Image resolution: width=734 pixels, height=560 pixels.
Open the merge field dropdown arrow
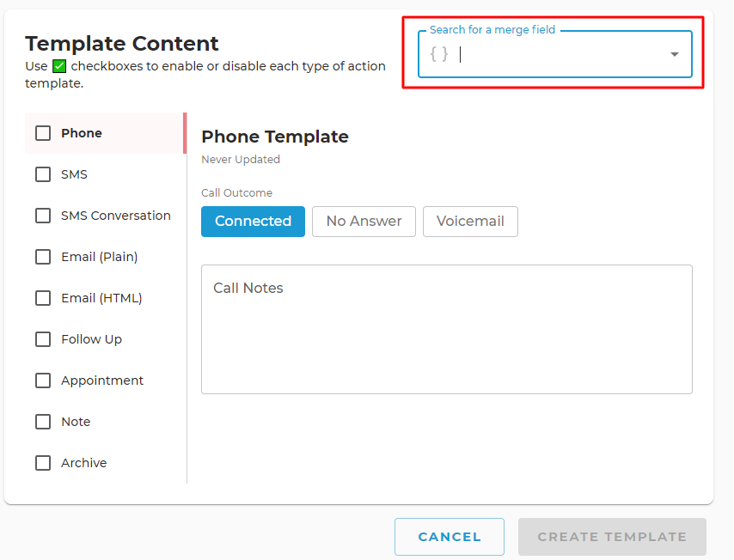click(x=674, y=54)
